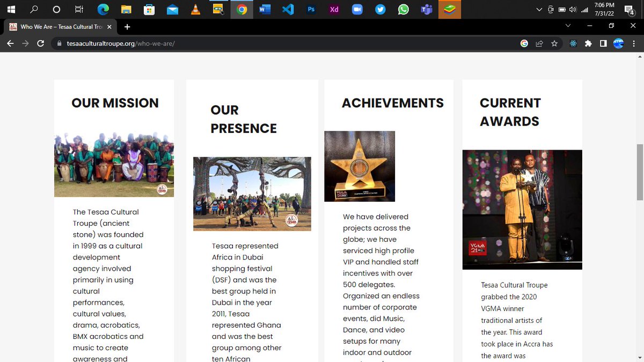Open Task View on the taskbar
This screenshot has height=362, width=644.
pos(79,9)
